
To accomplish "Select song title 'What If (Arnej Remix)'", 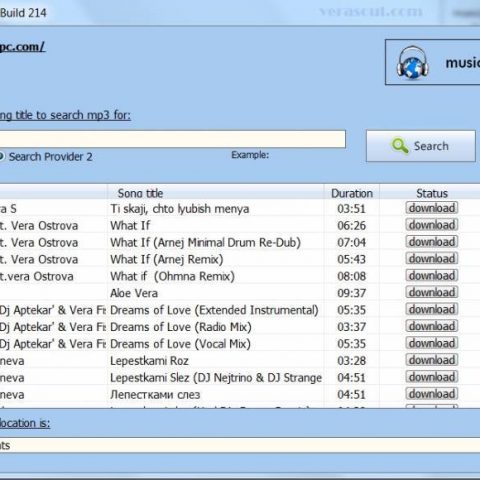I will (167, 259).
